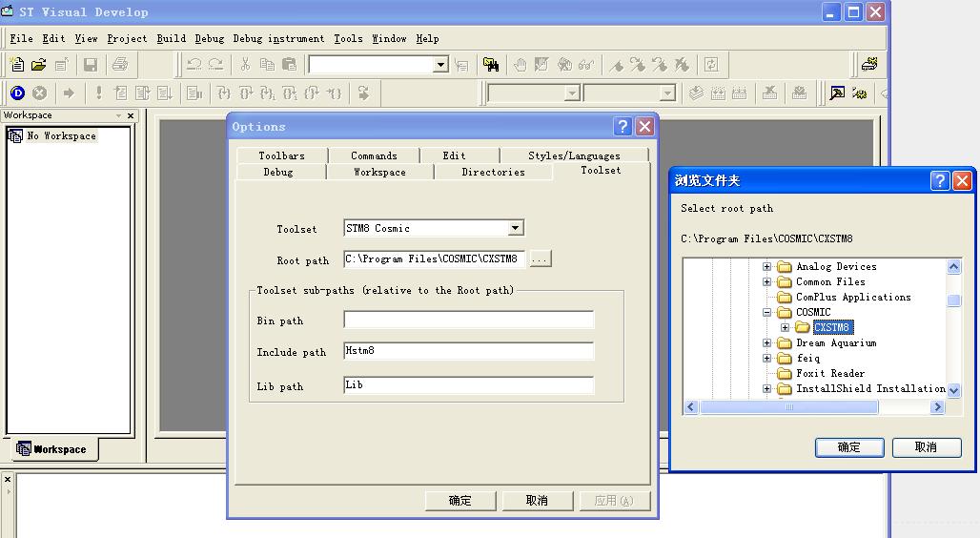This screenshot has width=980, height=538.
Task: Expand the InstallShield Installation folder
Action: click(766, 388)
